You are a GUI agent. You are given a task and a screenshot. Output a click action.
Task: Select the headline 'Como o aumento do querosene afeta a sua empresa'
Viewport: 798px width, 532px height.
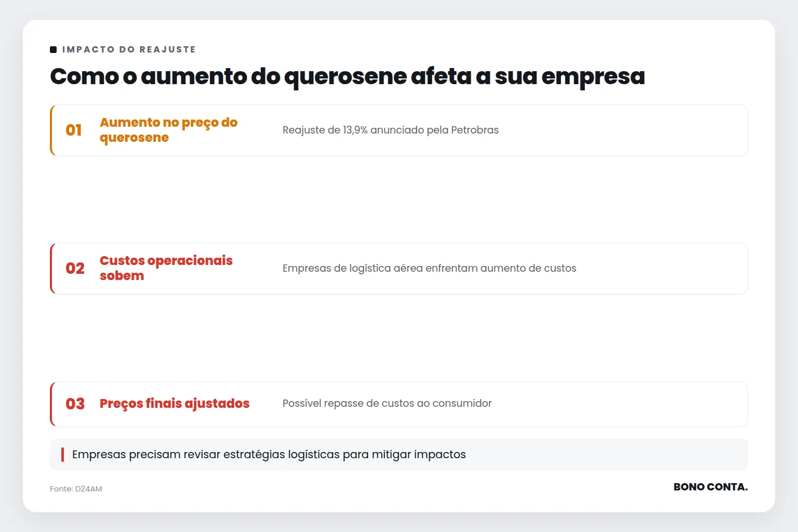[348, 76]
